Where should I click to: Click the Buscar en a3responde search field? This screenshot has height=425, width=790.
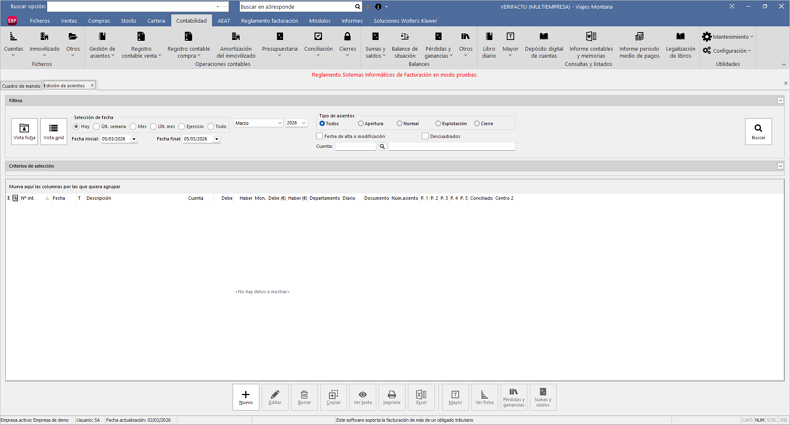297,7
